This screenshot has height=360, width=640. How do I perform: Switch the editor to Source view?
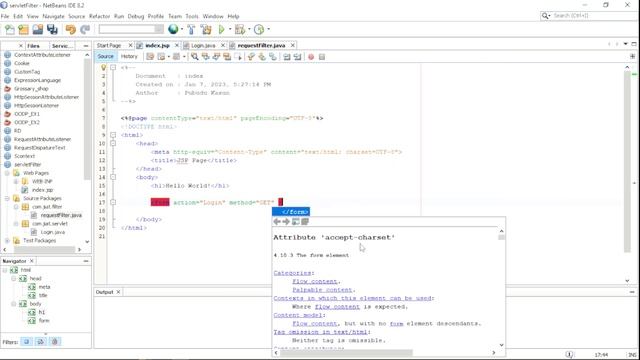click(106, 56)
